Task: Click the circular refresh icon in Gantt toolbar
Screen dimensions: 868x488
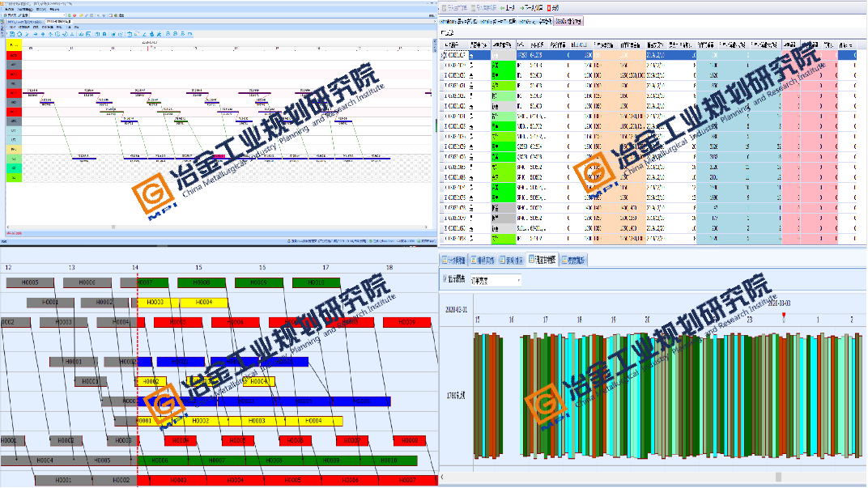Action: point(19,34)
